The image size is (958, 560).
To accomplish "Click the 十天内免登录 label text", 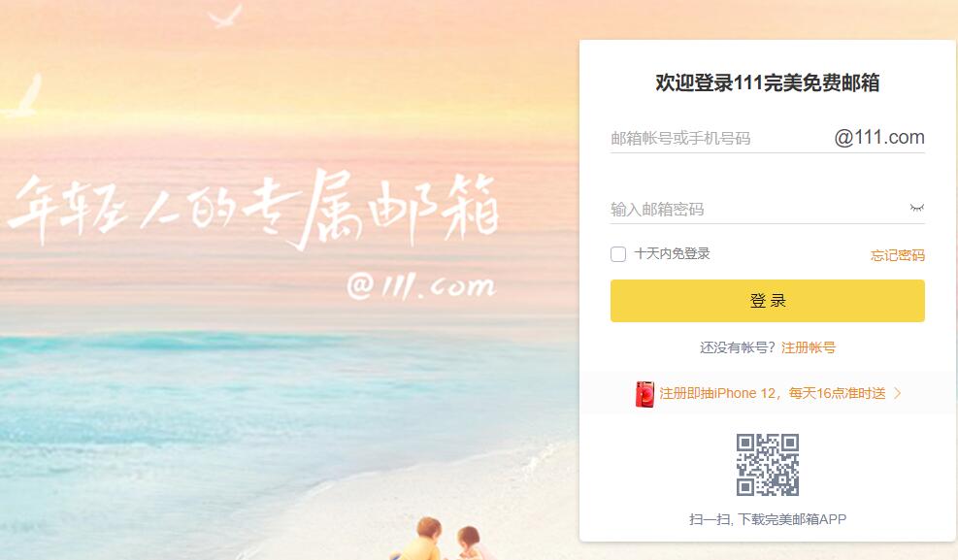I will [672, 253].
